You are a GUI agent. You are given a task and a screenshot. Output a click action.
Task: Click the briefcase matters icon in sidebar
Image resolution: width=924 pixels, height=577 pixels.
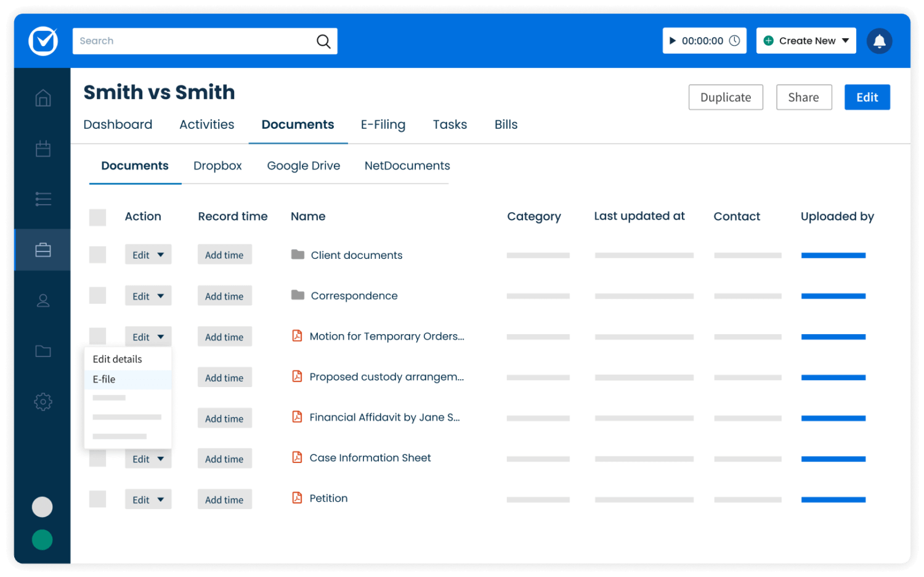click(43, 250)
